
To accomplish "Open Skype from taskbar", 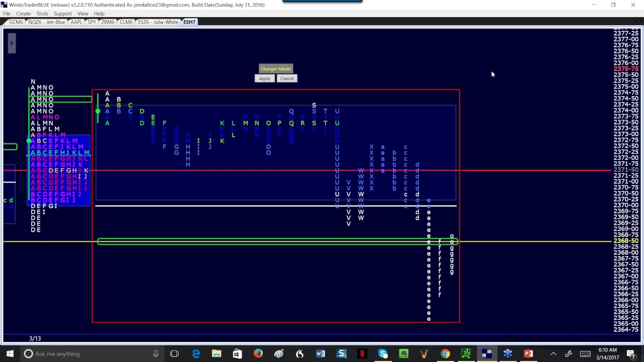I will [383, 354].
